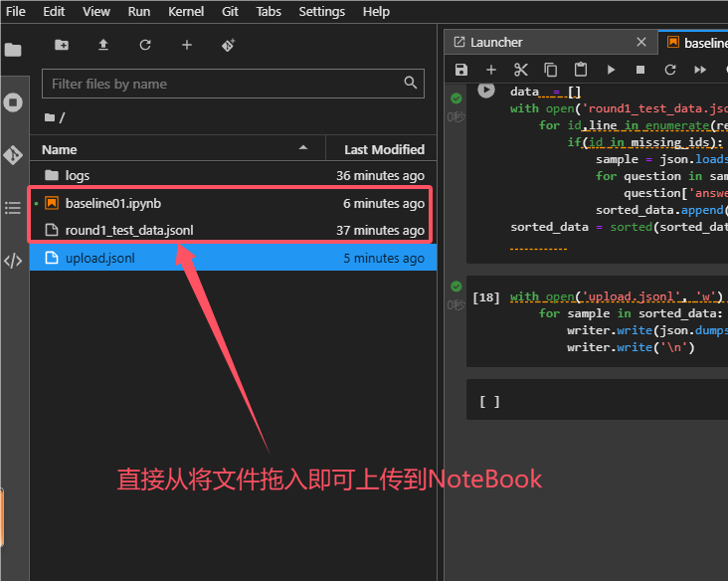Image resolution: width=728 pixels, height=581 pixels.
Task: Select the logs folder
Action: (78, 175)
